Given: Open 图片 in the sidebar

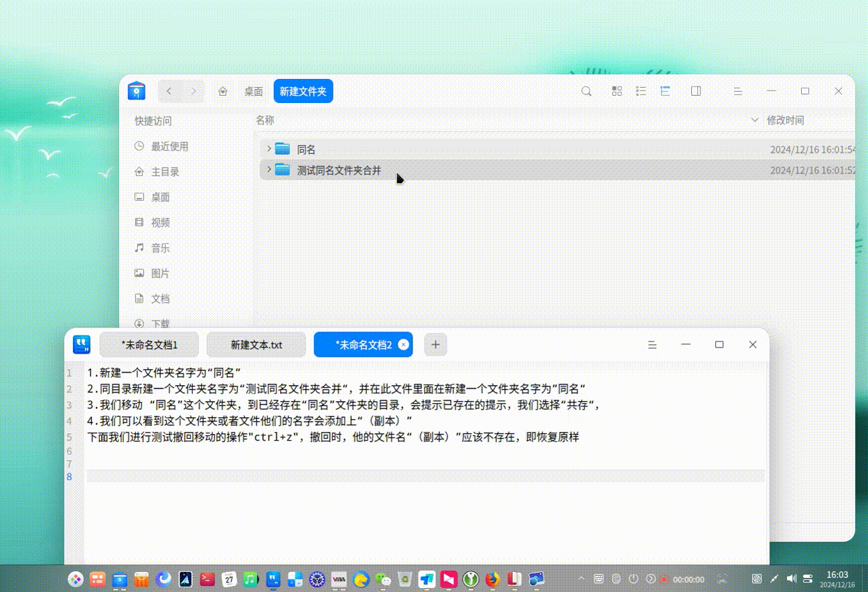Looking at the screenshot, I should coord(152,273).
